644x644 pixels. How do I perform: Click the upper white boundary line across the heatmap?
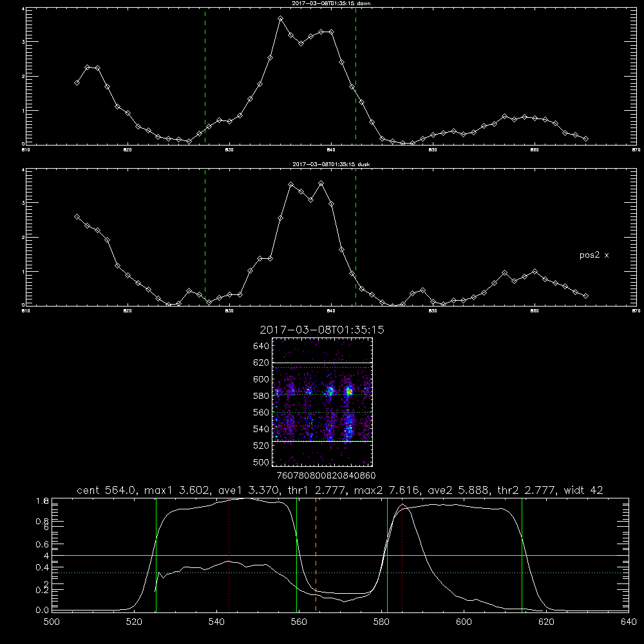[x=322, y=363]
